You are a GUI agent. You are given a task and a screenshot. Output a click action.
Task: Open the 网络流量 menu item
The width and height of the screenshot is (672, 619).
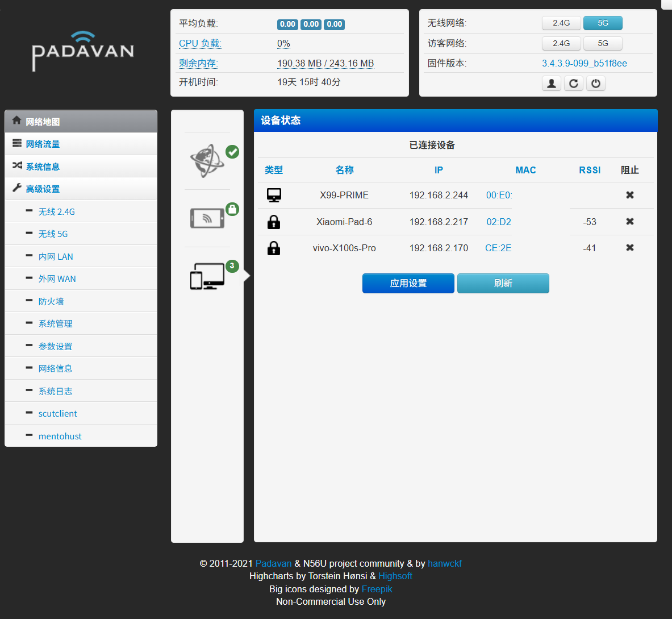point(43,144)
